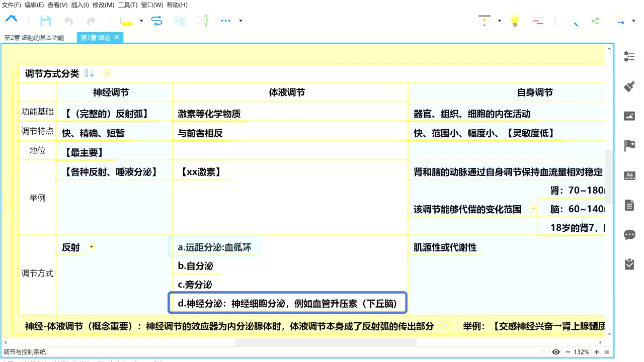644x362 pixels.
Task: Reset zoom with the equals icon
Action: (607, 352)
